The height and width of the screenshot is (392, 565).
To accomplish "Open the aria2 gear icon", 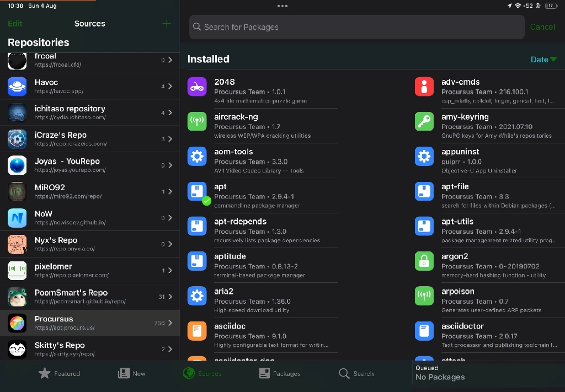I will point(197,296).
